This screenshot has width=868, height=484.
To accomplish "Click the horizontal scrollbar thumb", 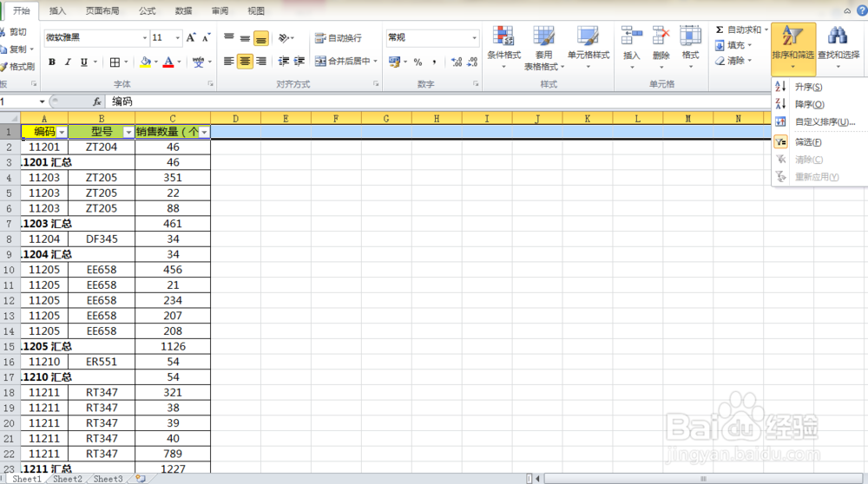I will pos(704,479).
